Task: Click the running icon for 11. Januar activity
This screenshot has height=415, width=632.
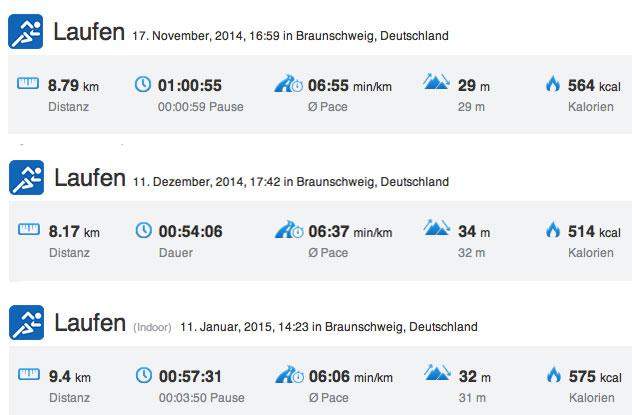Action: (x=26, y=322)
